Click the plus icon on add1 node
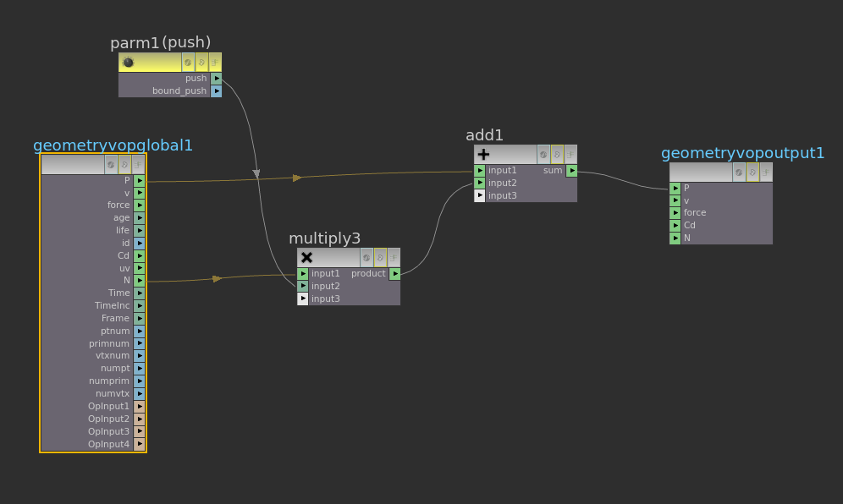Screen dimensions: 843x504 (484, 154)
